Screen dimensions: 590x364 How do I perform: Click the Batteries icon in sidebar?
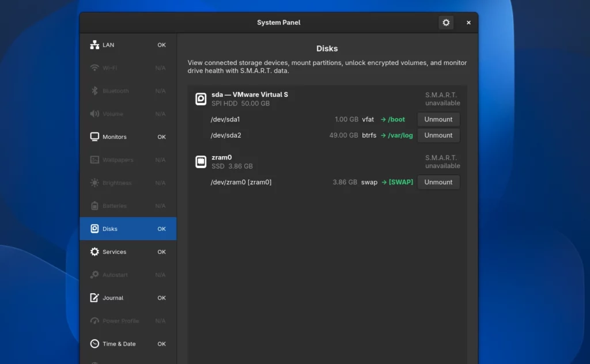pos(94,206)
